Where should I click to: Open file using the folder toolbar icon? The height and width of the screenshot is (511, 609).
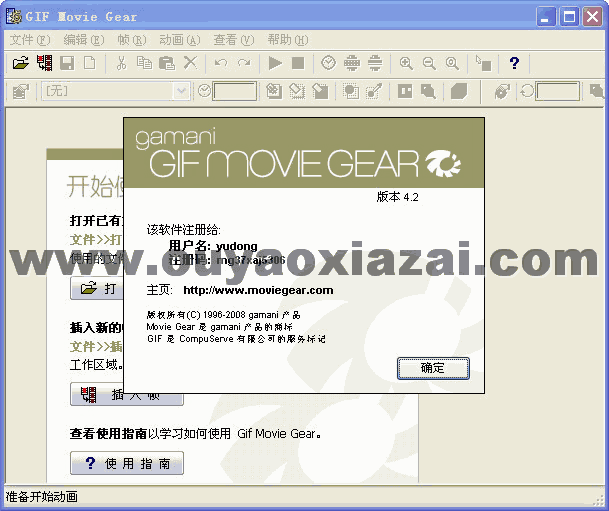pyautogui.click(x=21, y=63)
